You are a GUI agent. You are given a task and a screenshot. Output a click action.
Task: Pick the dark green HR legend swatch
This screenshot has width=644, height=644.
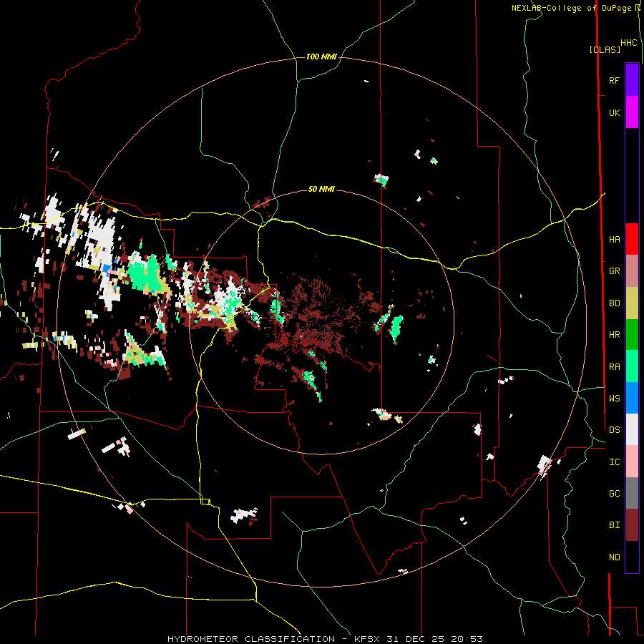coord(632,335)
